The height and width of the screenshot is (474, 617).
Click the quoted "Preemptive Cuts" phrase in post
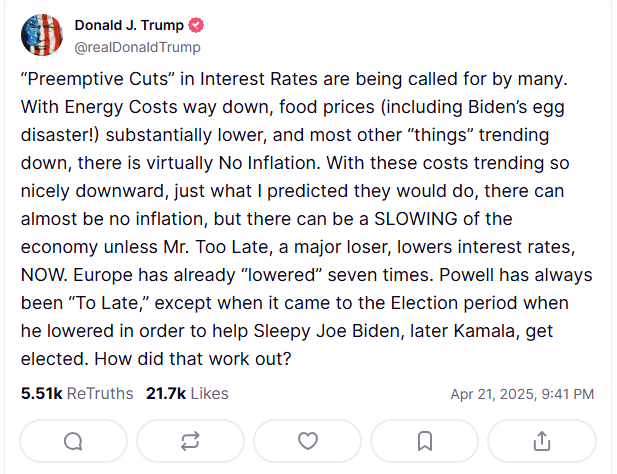pyautogui.click(x=98, y=79)
